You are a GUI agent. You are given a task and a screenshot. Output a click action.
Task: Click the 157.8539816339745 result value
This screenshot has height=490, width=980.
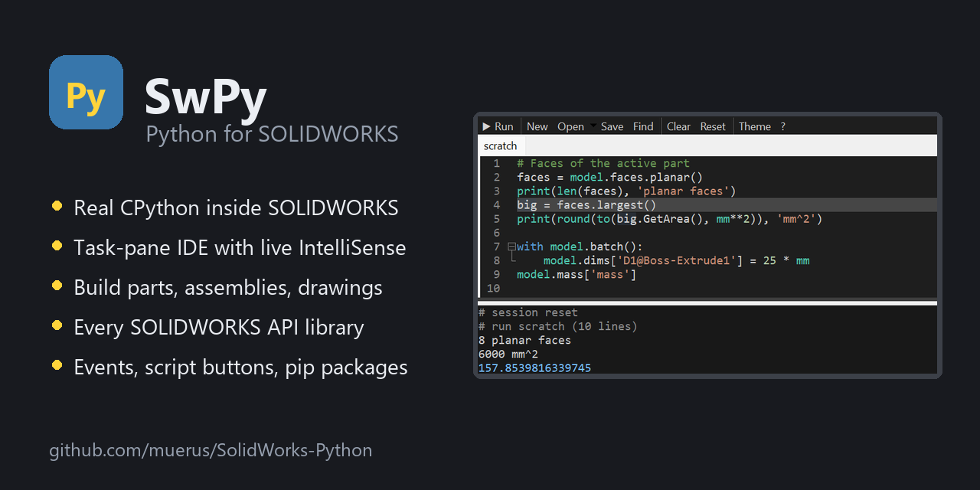[534, 368]
